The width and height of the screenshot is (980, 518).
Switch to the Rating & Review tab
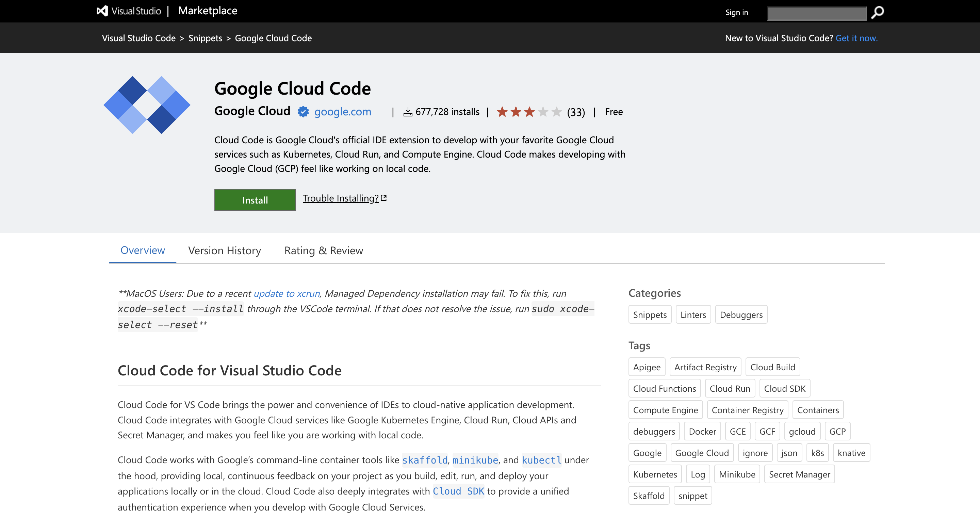323,249
